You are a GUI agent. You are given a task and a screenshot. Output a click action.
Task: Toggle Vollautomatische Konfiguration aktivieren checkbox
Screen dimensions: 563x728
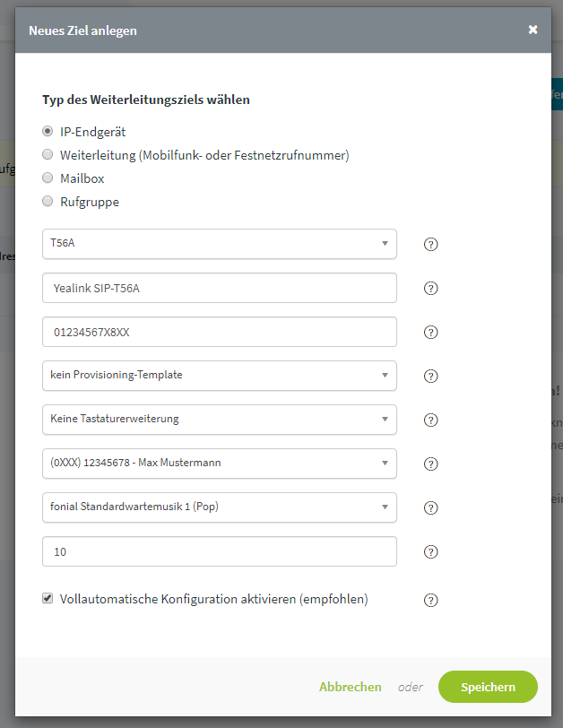[48, 598]
